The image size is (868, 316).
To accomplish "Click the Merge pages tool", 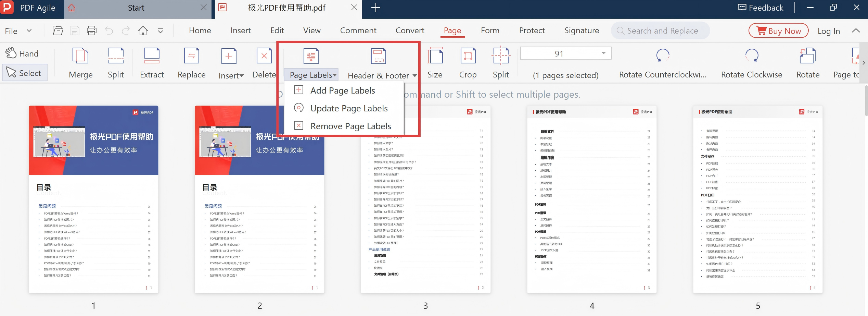I will coord(81,63).
